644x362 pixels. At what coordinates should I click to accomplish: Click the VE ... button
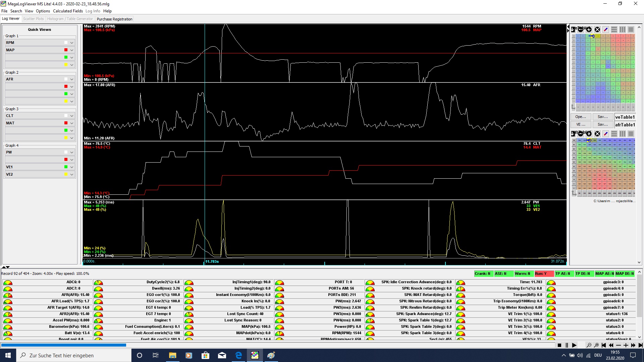pyautogui.click(x=581, y=124)
